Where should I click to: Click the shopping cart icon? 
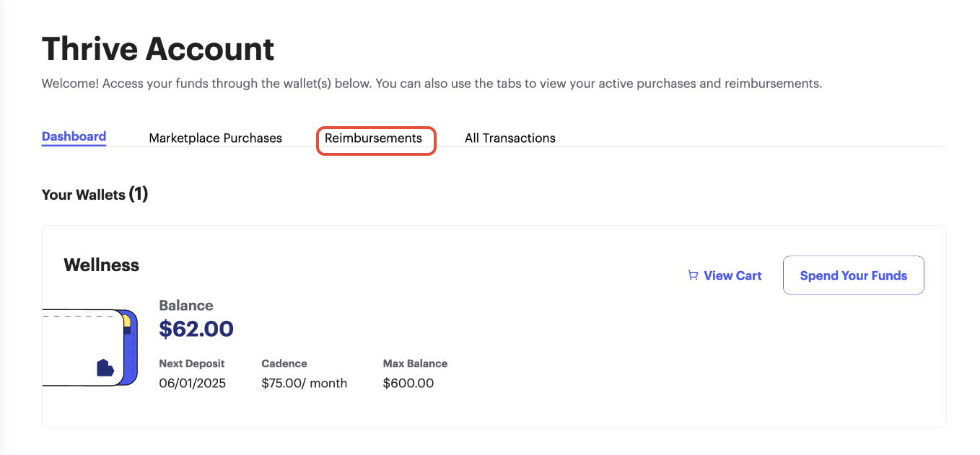pos(693,275)
